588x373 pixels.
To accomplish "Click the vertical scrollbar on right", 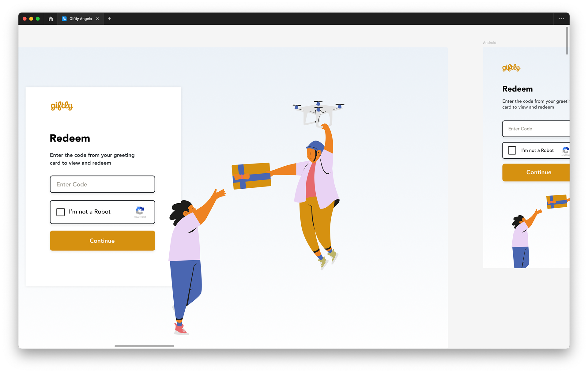I will (x=567, y=40).
